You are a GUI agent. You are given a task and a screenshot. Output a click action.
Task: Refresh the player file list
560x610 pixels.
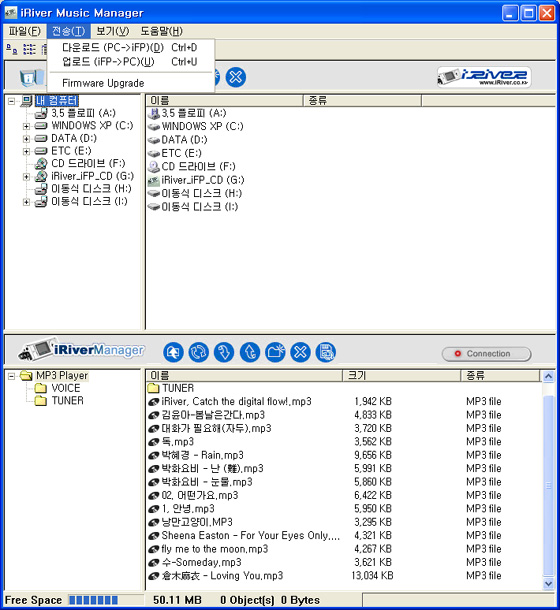198,352
